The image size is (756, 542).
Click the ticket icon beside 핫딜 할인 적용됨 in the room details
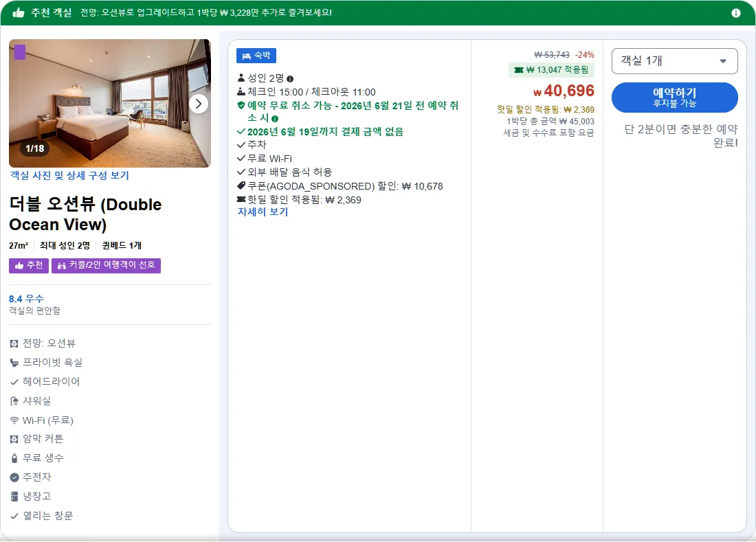tap(241, 199)
